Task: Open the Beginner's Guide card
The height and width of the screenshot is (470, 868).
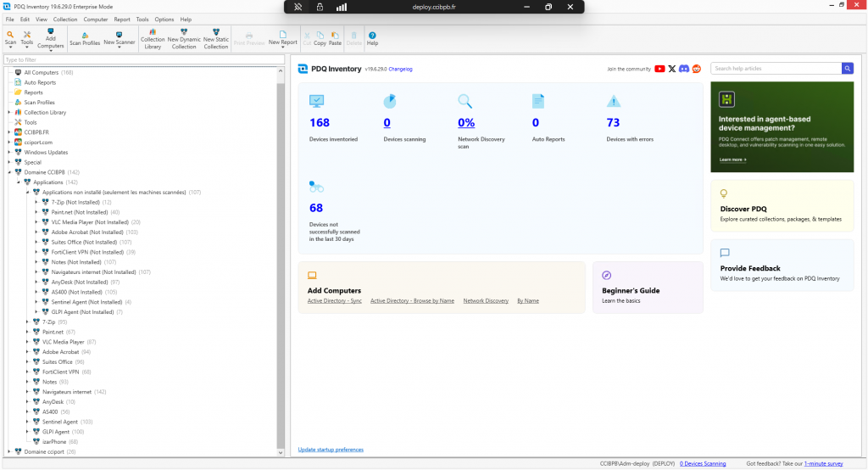Action: tap(648, 288)
